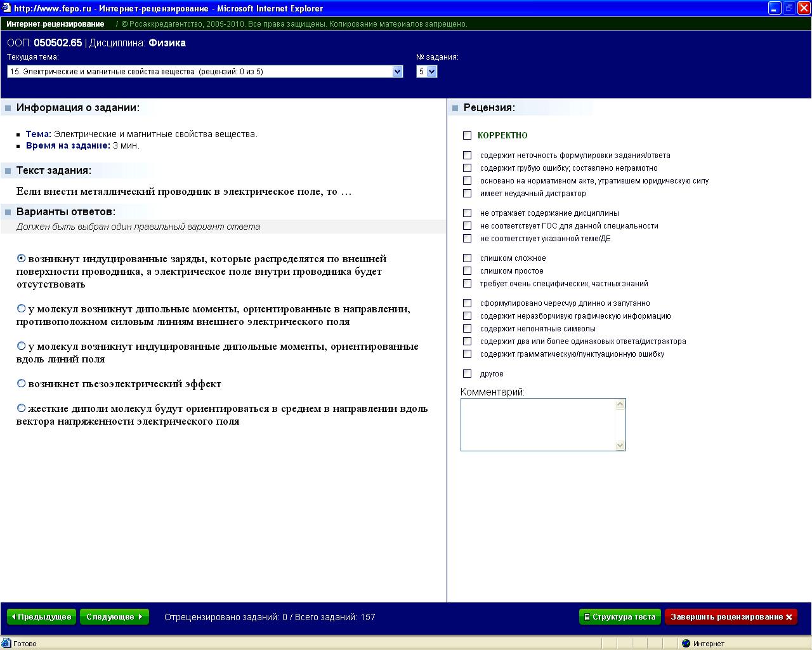Click the 'ООП: 050502.65' header text
Image resolution: width=812 pixels, height=650 pixels.
coord(44,43)
